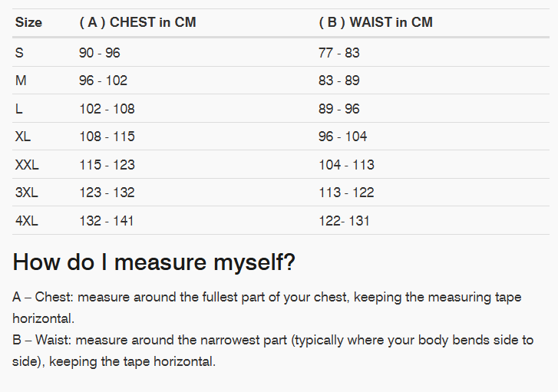Click the (A) CHEST in CM header

[137, 22]
